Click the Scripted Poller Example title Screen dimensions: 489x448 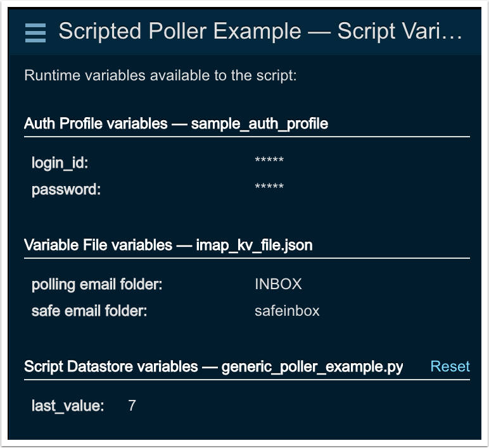[x=260, y=32]
